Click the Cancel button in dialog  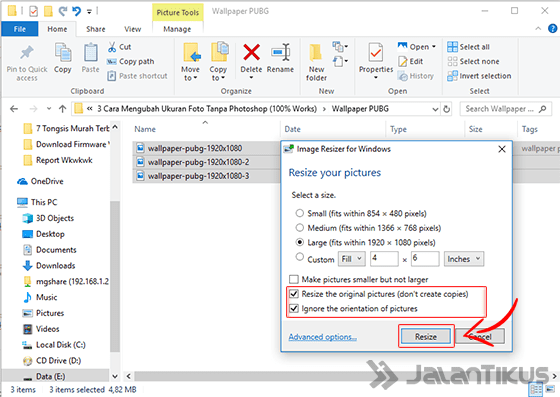click(x=480, y=336)
